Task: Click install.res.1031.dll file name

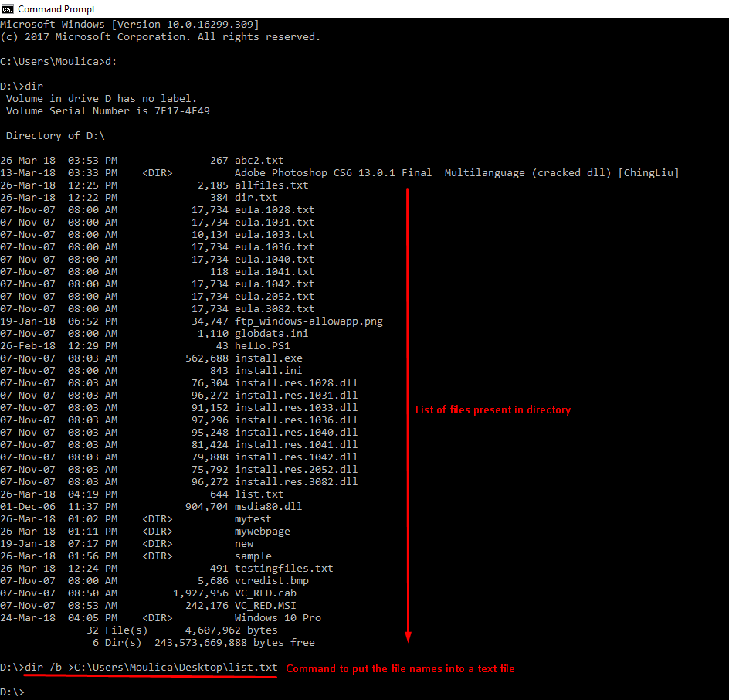Action: (297, 396)
